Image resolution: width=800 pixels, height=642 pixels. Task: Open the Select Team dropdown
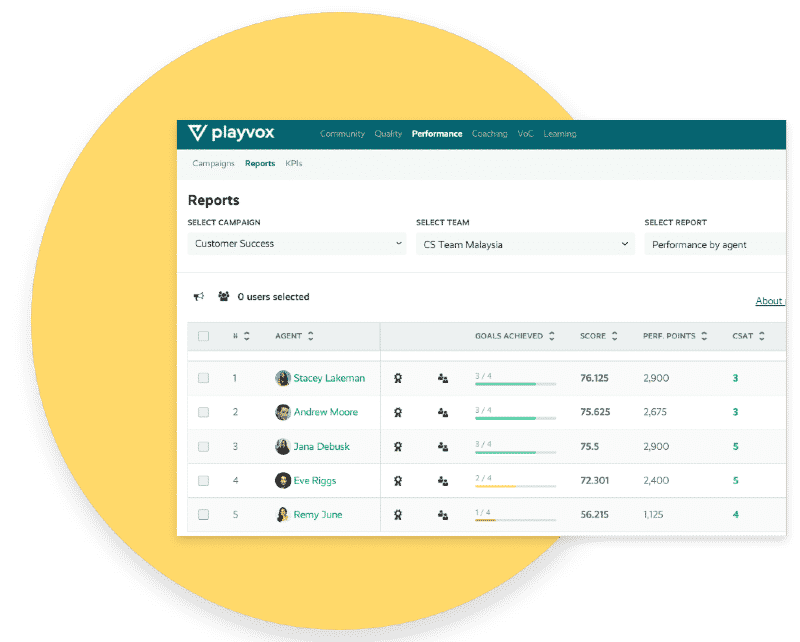[526, 244]
